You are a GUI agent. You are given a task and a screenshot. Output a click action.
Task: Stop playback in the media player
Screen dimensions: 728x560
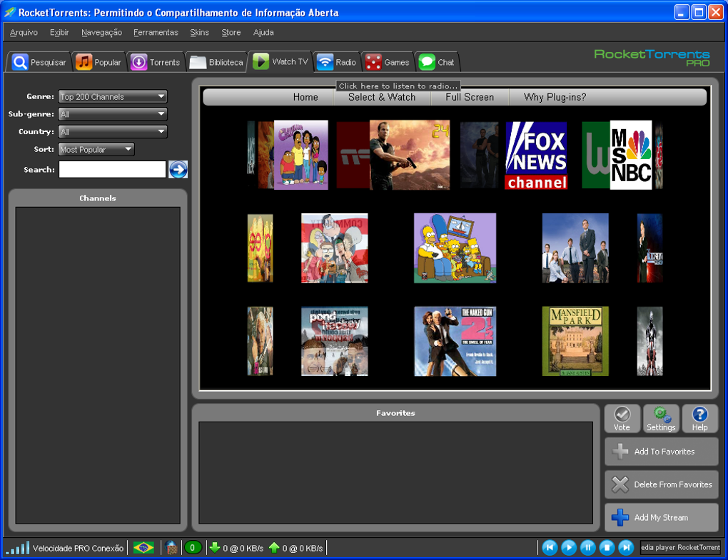coord(607,547)
